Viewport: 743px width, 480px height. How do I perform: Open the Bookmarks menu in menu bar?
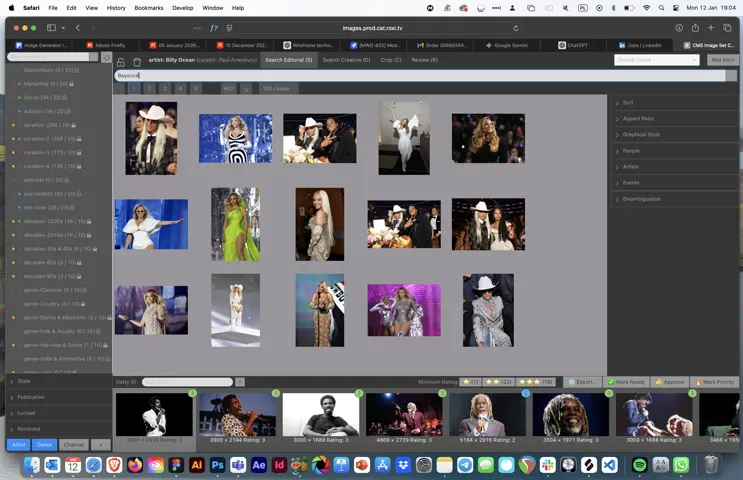click(x=148, y=7)
